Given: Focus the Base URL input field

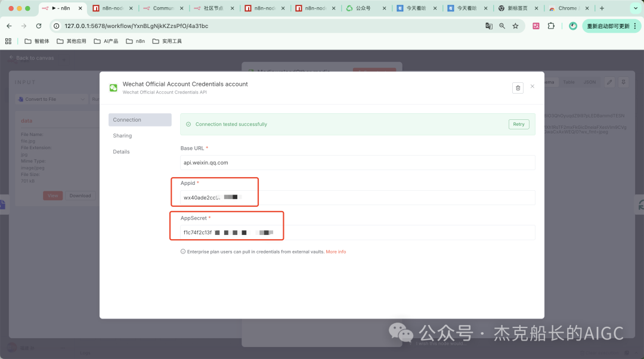Looking at the screenshot, I should tap(357, 163).
